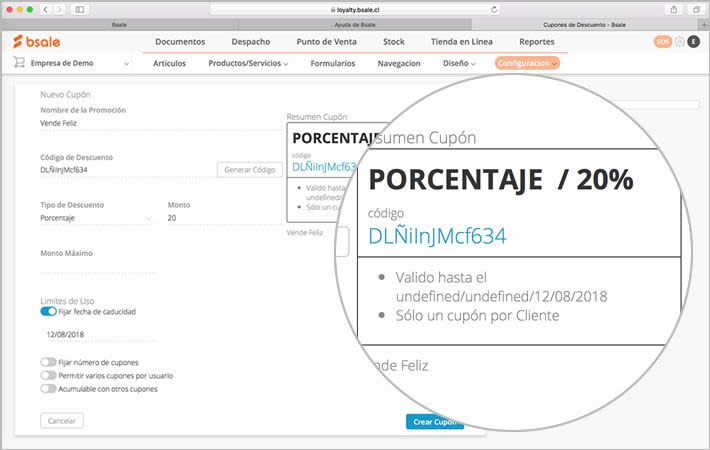Viewport: 710px width, 450px height.
Task: Open the user avatar E icon
Action: pos(694,42)
